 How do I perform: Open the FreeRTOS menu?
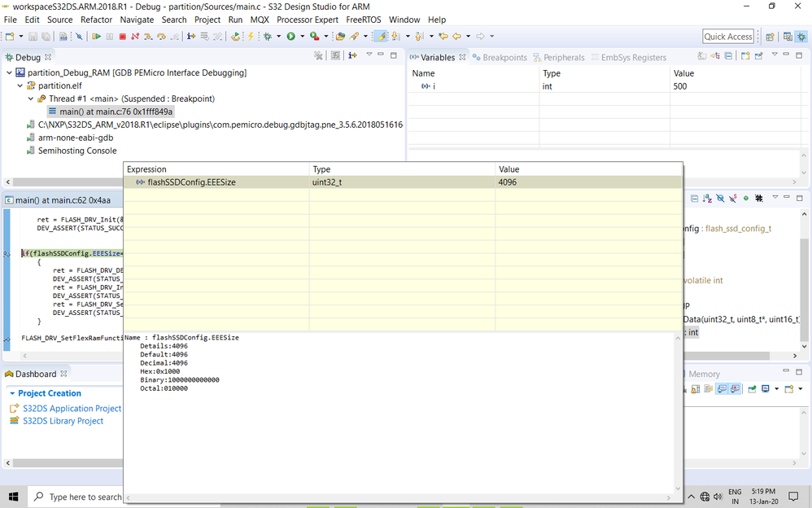point(364,20)
